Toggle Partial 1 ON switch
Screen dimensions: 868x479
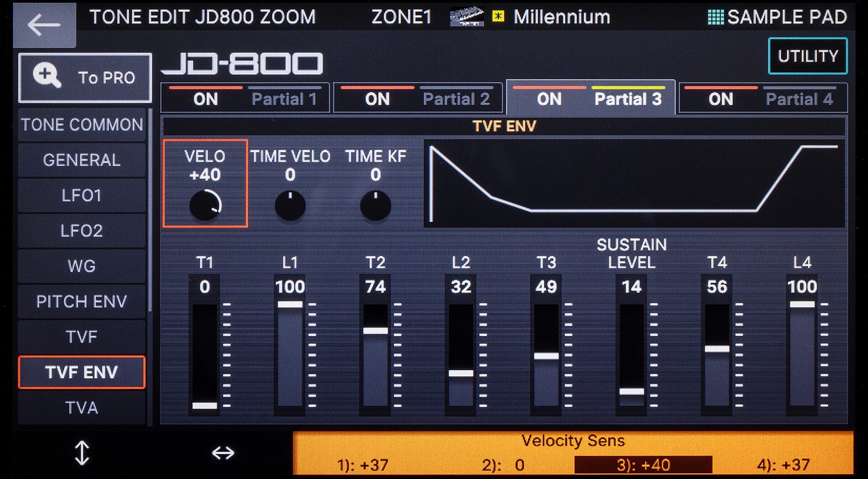(206, 99)
